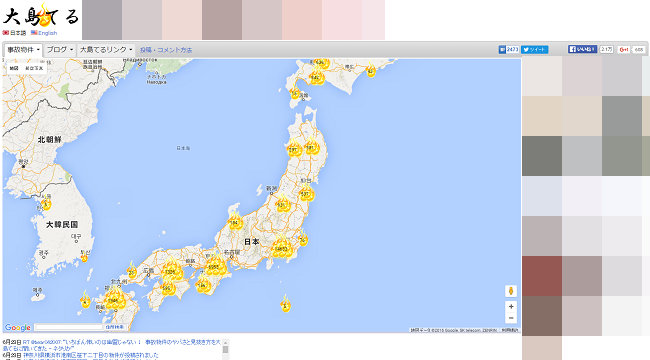The width and height of the screenshot is (650, 360).
Task: Click the fire cluster marker over Tokyo
Action: (282, 247)
